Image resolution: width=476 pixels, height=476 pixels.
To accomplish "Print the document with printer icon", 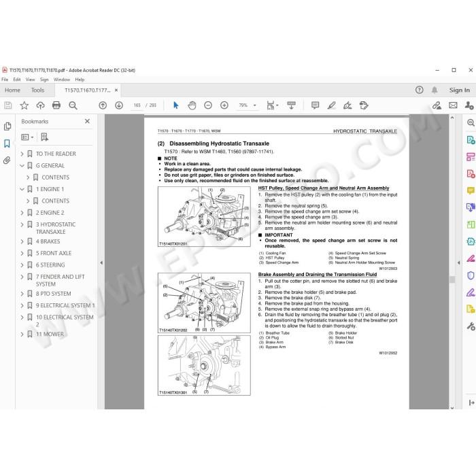I will (x=56, y=105).
